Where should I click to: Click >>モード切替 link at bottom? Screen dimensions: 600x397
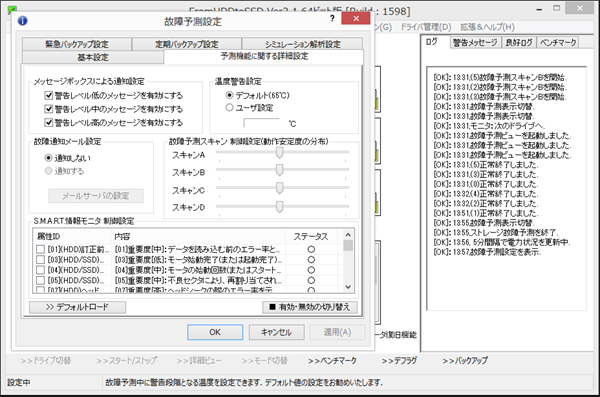pos(264,361)
